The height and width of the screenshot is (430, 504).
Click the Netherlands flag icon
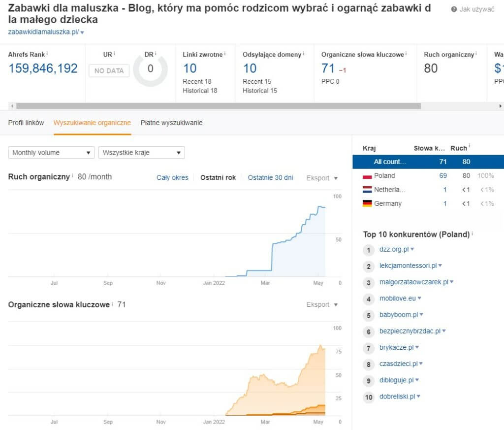point(367,190)
